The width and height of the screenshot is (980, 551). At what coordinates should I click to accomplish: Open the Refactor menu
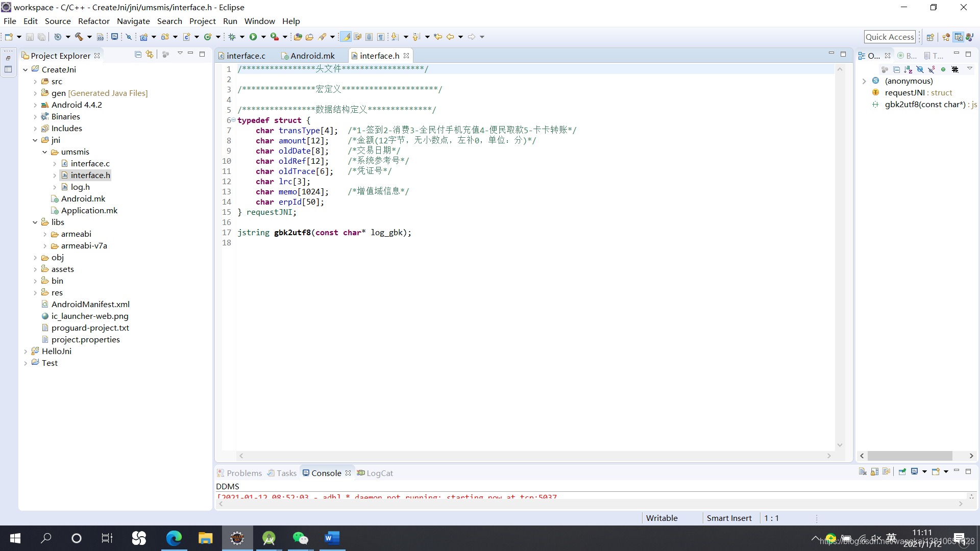pyautogui.click(x=93, y=21)
